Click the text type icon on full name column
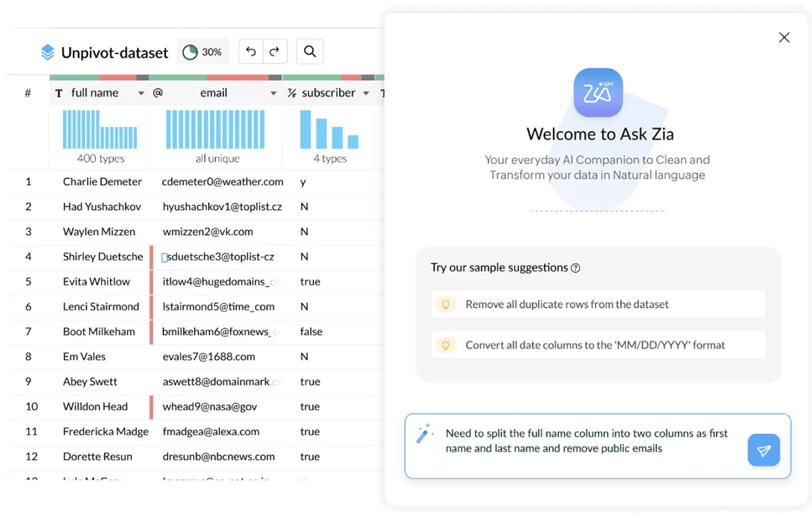The height and width of the screenshot is (515, 812). [x=60, y=93]
